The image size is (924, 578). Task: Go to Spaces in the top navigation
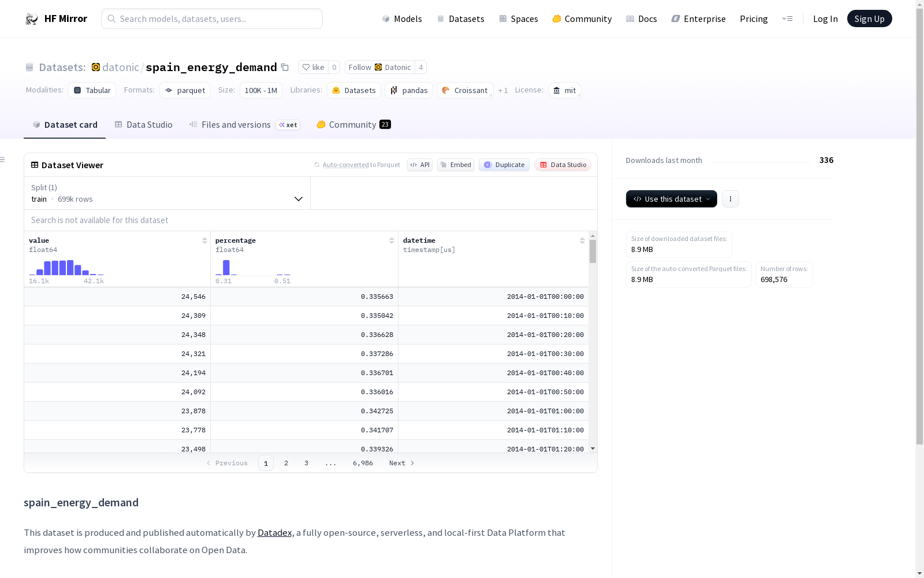click(519, 19)
